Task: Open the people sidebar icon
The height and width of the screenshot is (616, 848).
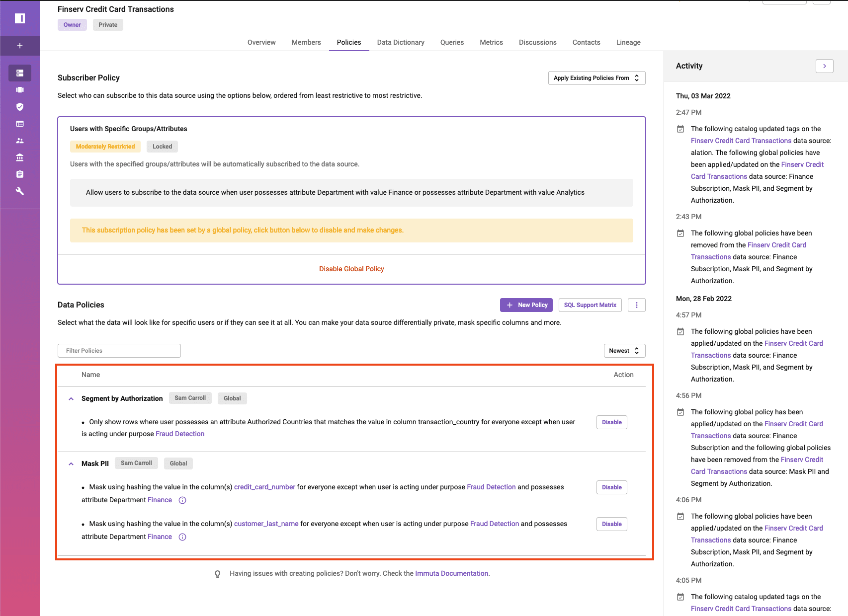Action: [x=20, y=141]
